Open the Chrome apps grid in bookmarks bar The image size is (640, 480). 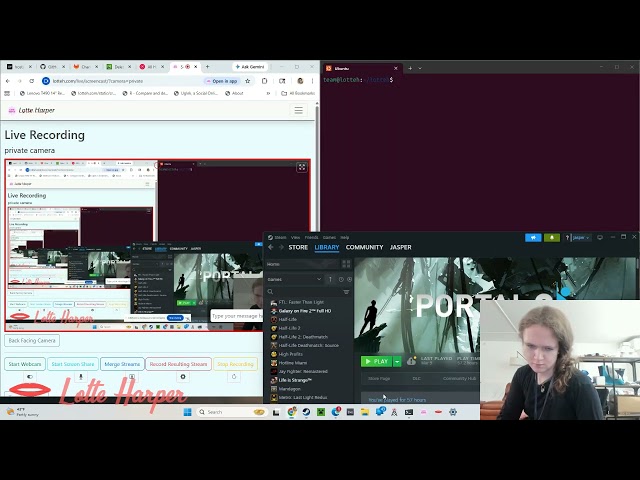7,93
